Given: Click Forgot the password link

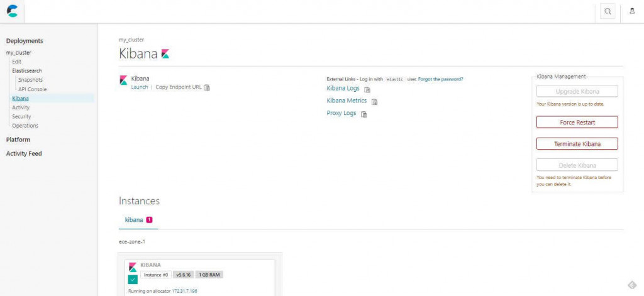Looking at the screenshot, I should [x=441, y=79].
